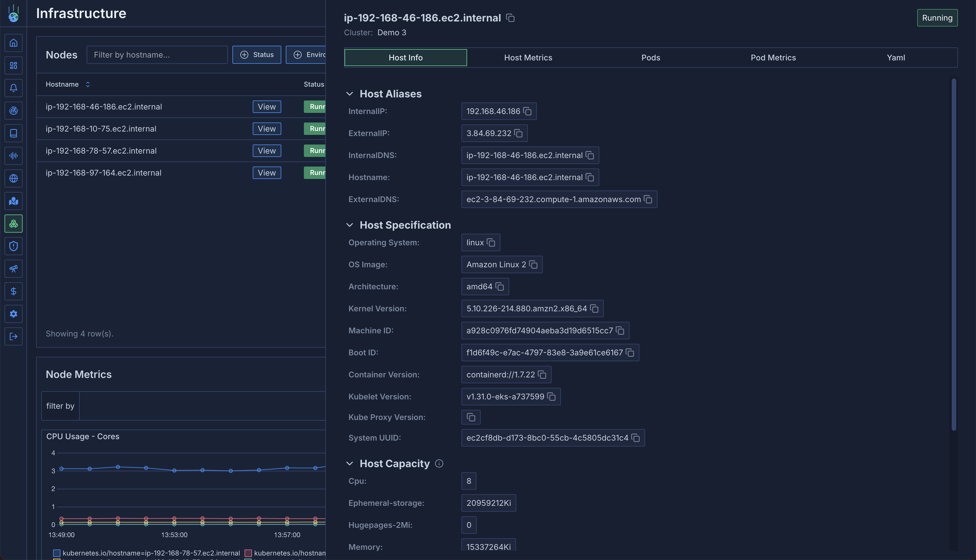Toggle legend checkbox for ip-192-168-78-57 series

click(x=56, y=553)
